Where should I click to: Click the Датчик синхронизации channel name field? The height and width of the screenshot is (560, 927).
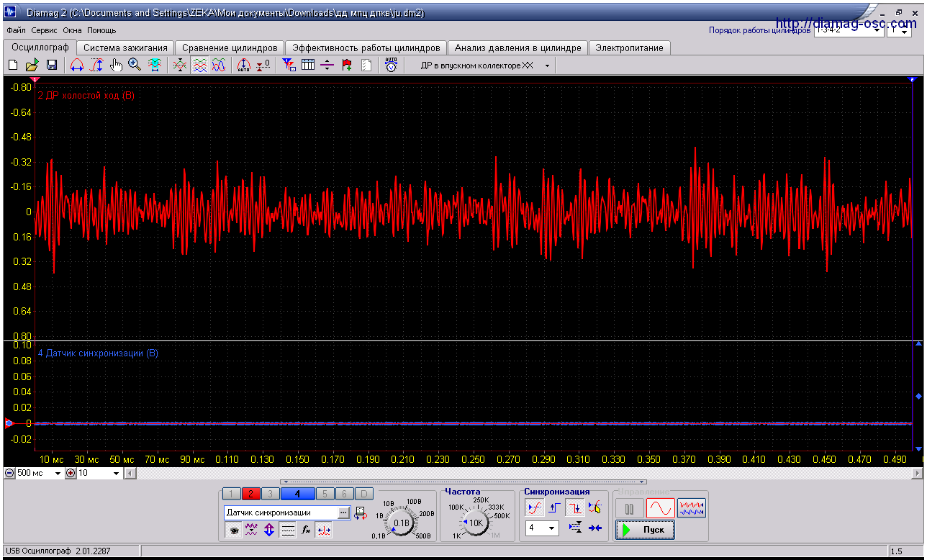[281, 512]
